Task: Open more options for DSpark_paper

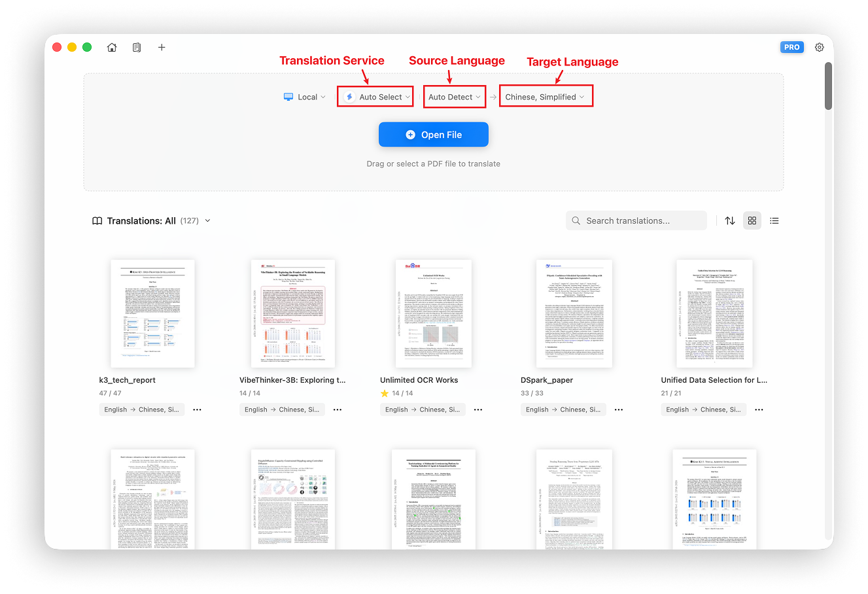Action: click(x=619, y=410)
